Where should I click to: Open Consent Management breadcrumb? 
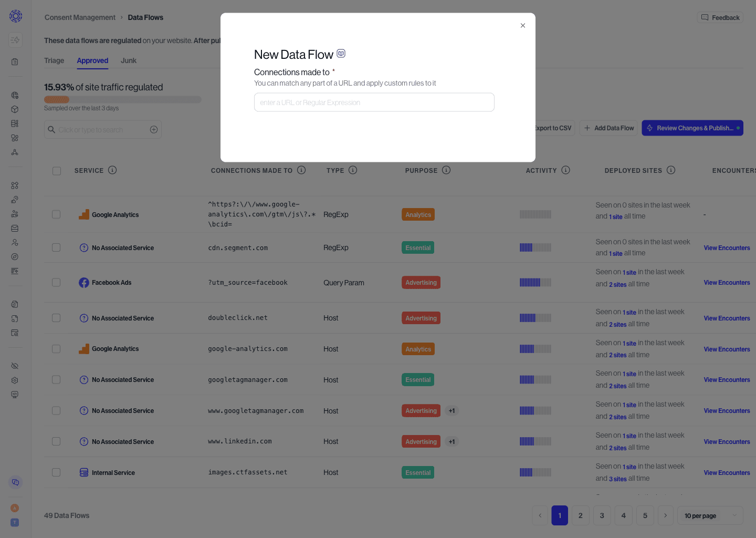click(80, 17)
